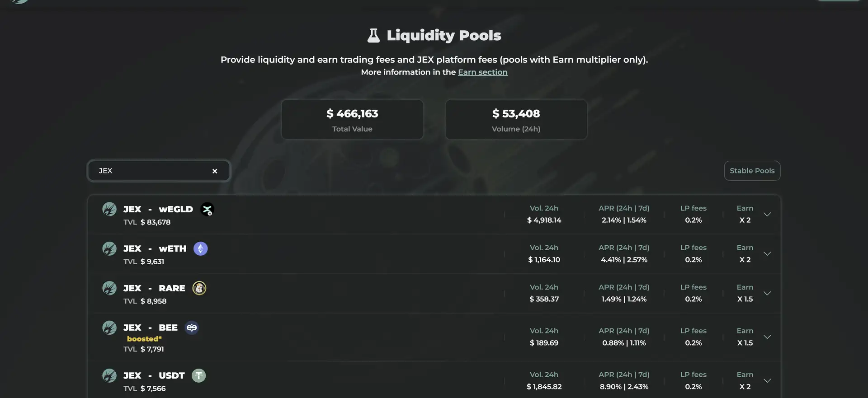Expand the JEX - BEE pool row

767,337
